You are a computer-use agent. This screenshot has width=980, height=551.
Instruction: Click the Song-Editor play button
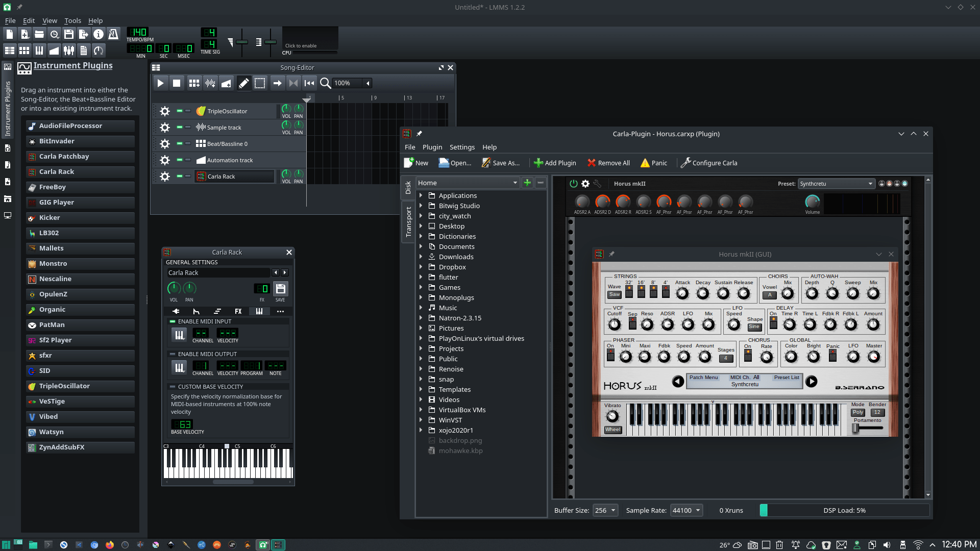point(160,83)
